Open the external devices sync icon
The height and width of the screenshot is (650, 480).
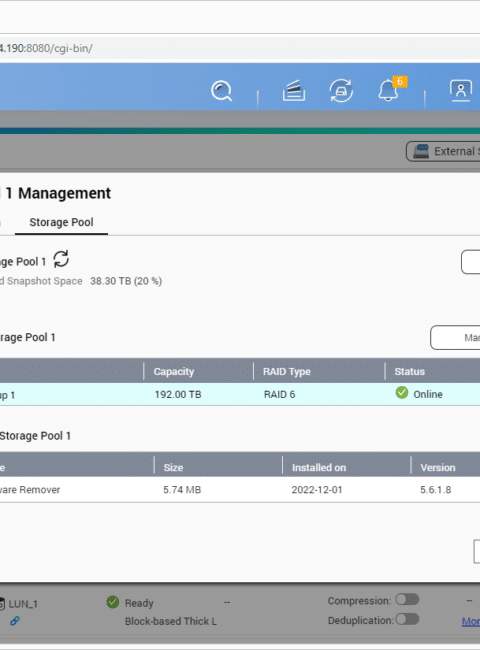(x=341, y=91)
